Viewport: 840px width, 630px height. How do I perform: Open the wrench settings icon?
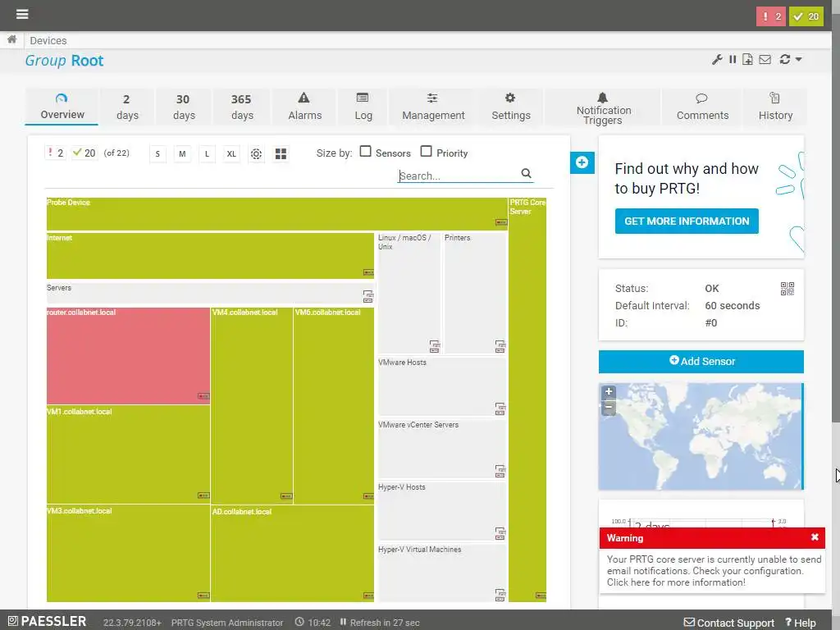[717, 59]
